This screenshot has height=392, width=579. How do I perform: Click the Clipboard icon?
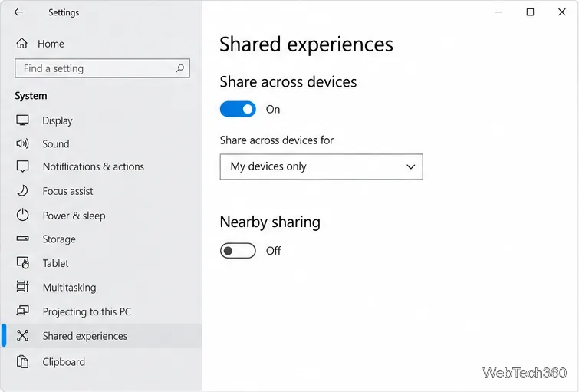coord(22,362)
